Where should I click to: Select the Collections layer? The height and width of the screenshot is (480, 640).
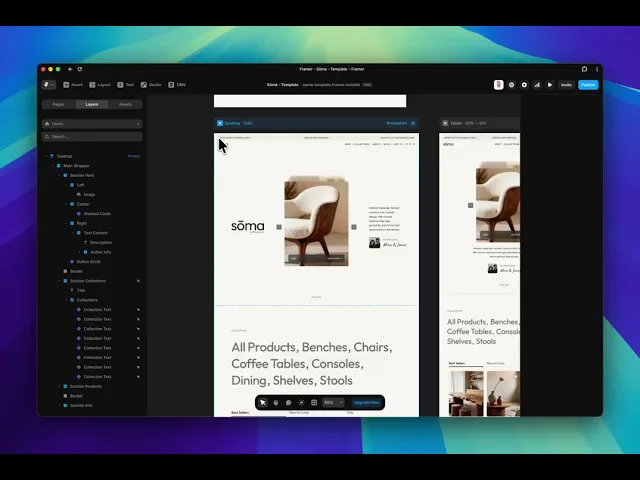pos(87,300)
